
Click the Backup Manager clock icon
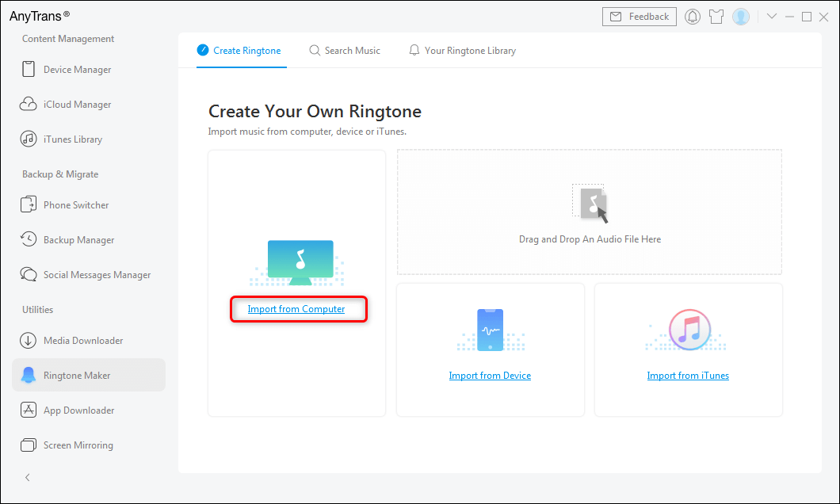pos(29,239)
